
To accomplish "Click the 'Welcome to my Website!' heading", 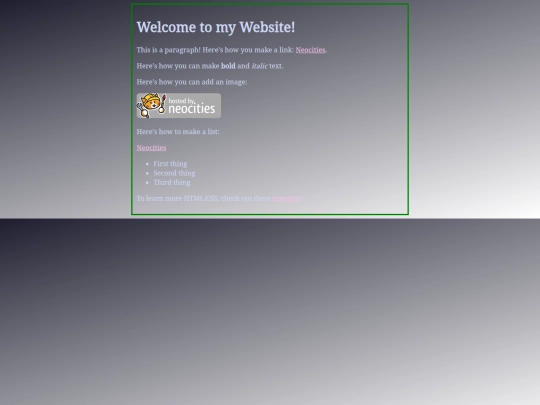I will (x=216, y=27).
